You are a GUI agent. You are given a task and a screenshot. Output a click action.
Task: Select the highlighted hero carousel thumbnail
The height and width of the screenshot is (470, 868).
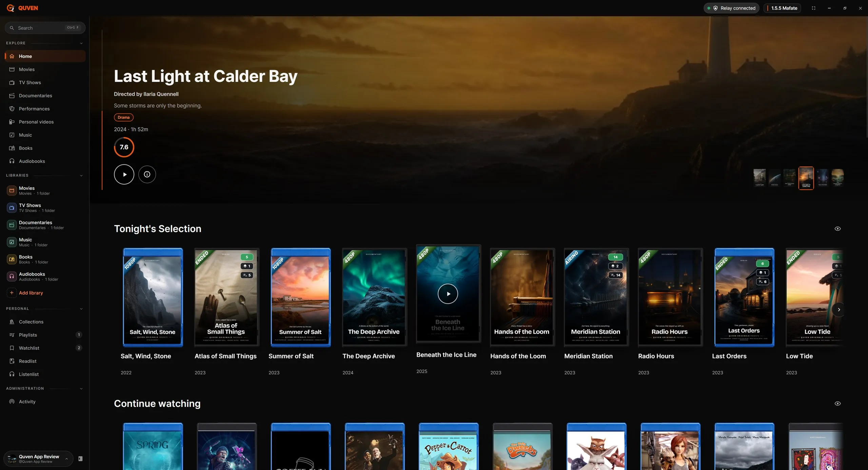[806, 178]
